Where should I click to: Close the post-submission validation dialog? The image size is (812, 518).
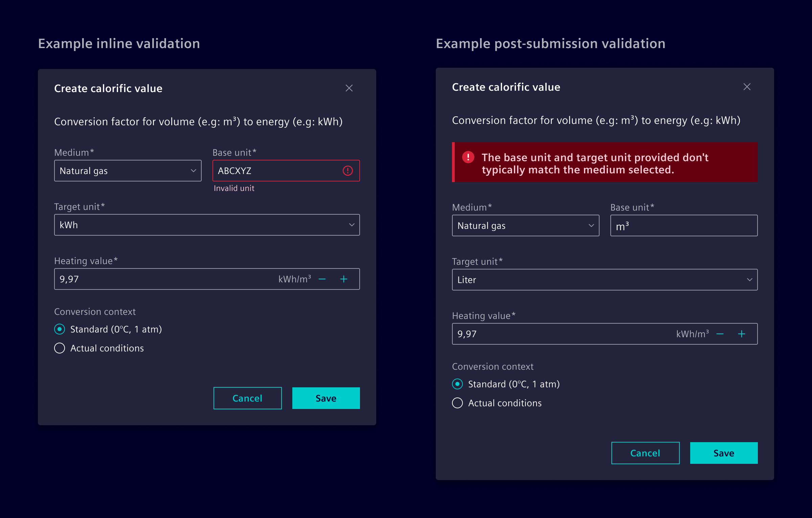pyautogui.click(x=747, y=87)
